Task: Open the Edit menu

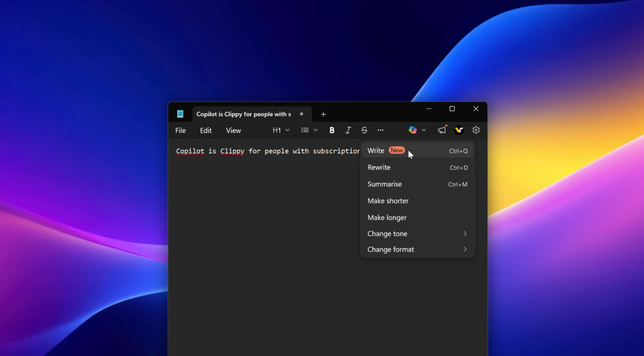Action: [x=206, y=130]
